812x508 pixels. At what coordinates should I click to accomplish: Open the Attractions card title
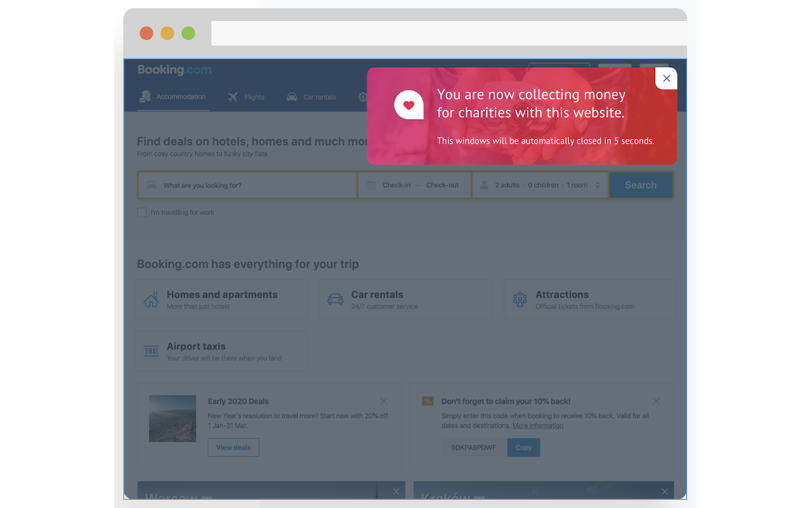point(562,295)
